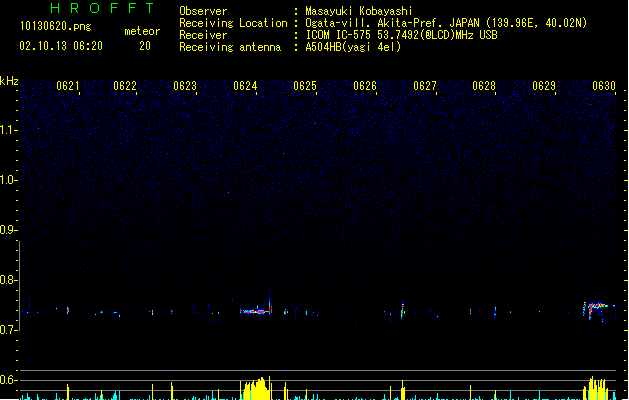Click the Receiver label

(x=203, y=35)
